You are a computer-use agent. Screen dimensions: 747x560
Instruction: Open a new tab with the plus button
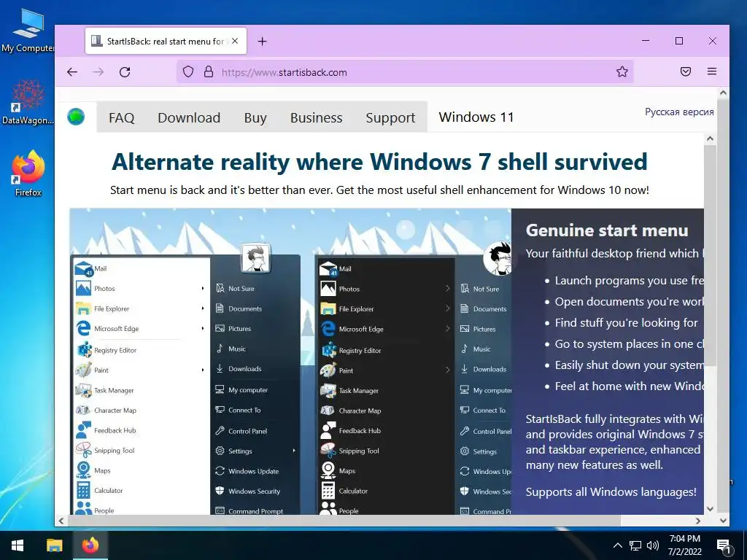pyautogui.click(x=262, y=42)
